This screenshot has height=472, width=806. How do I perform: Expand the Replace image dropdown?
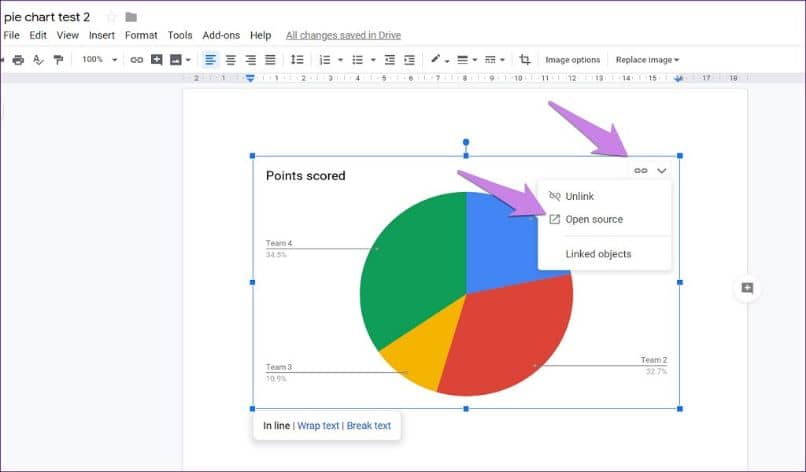647,60
